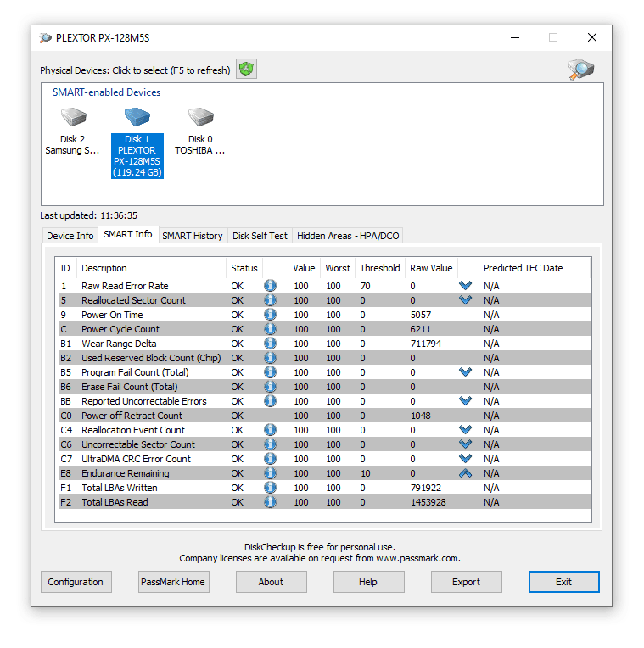This screenshot has width=644, height=648.
Task: Open info icon for Total LBAs Read
Action: pyautogui.click(x=271, y=502)
